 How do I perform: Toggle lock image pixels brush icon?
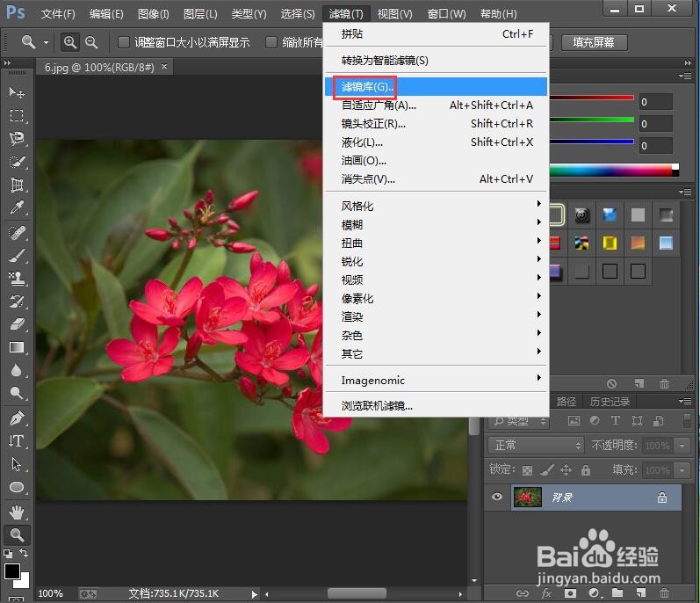point(547,469)
